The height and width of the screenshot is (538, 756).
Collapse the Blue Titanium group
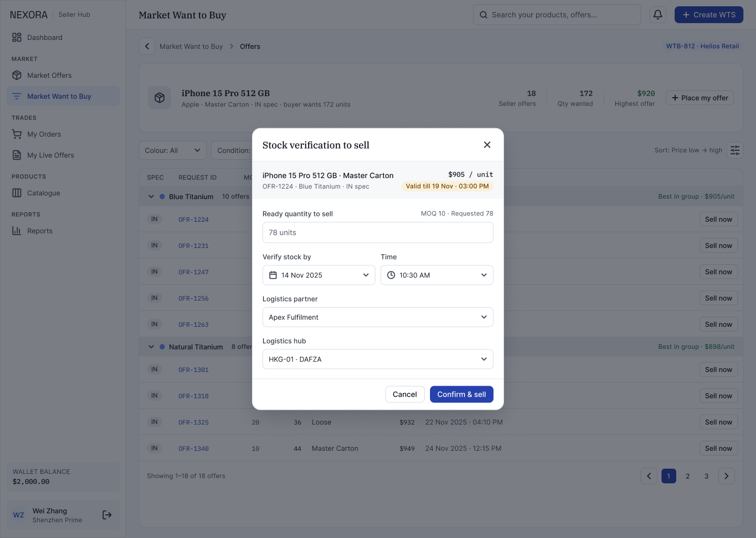click(151, 197)
